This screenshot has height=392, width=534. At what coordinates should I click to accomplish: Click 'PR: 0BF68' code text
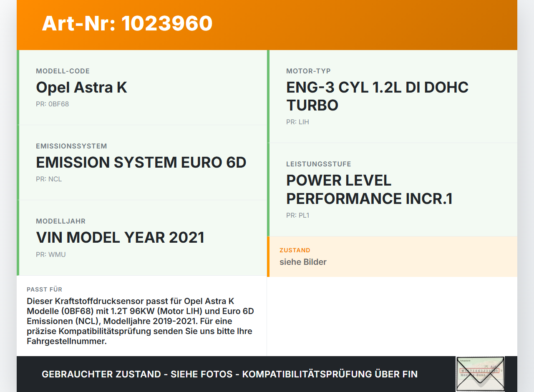point(52,104)
